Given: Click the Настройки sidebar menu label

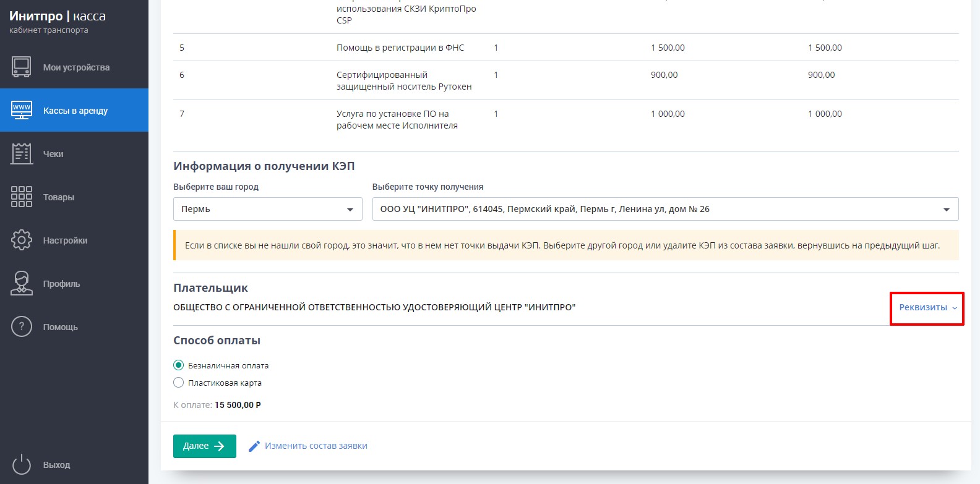Looking at the screenshot, I should coord(65,240).
